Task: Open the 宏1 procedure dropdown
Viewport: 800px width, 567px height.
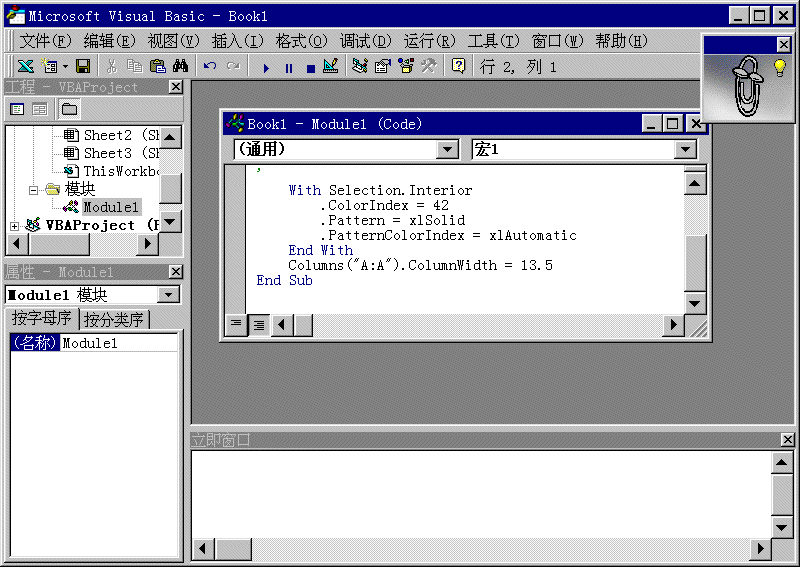Action: (x=685, y=150)
